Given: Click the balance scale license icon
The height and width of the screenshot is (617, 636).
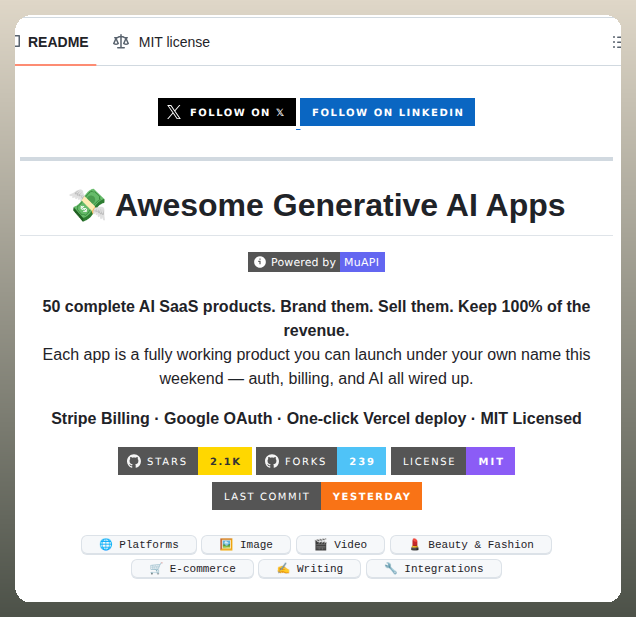Looking at the screenshot, I should tap(121, 42).
